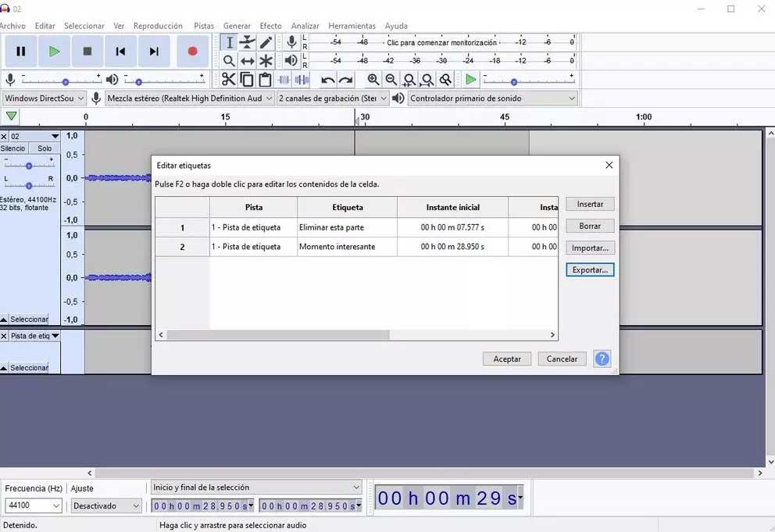
Task: Click Play-at-speed green arrow
Action: (x=470, y=80)
